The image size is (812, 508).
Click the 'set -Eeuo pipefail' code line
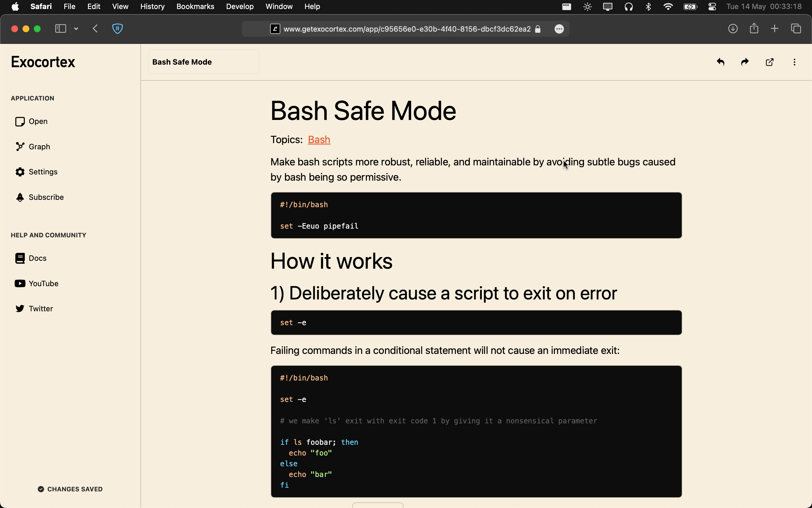coord(319,226)
